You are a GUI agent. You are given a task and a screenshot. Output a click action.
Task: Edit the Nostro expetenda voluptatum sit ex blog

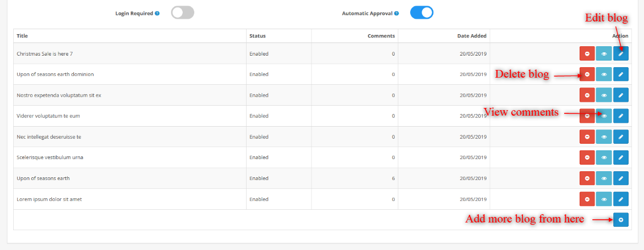tap(621, 95)
